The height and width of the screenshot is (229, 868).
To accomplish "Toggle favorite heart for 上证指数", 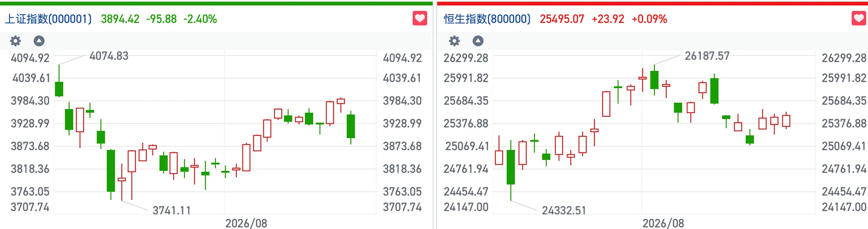I will point(420,18).
